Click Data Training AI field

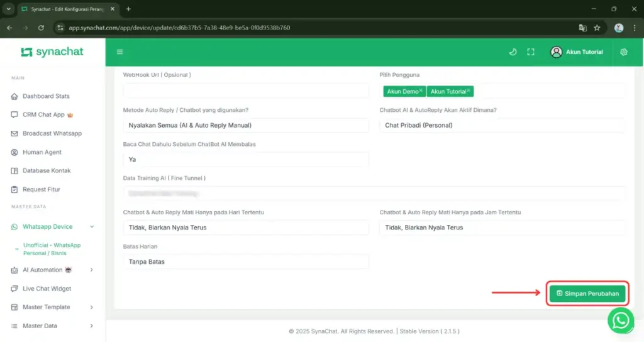click(x=374, y=194)
